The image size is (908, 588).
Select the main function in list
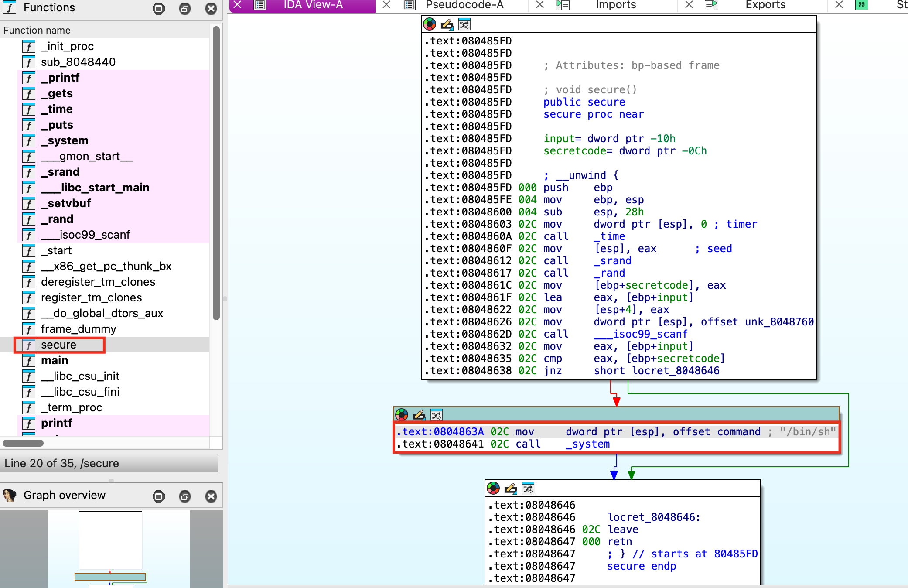pos(105,360)
